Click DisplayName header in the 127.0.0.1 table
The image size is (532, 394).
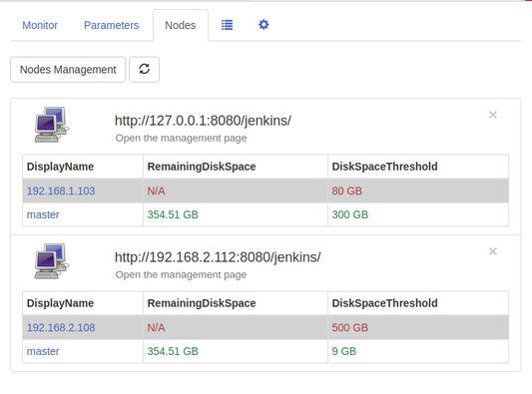(61, 167)
